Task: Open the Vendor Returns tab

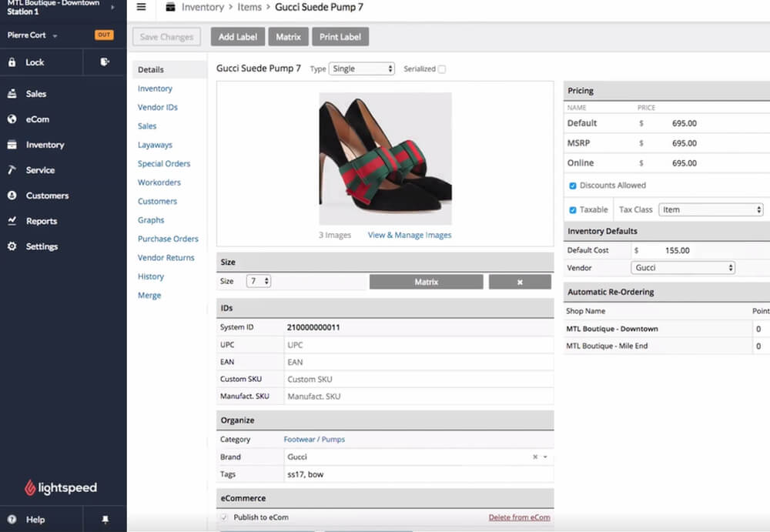Action: coord(166,257)
